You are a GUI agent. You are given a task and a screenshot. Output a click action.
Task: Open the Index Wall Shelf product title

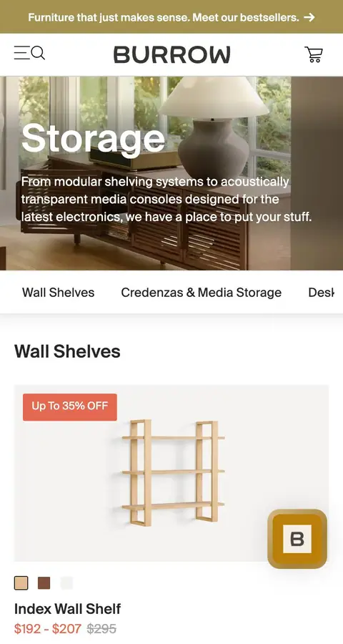[x=67, y=608]
